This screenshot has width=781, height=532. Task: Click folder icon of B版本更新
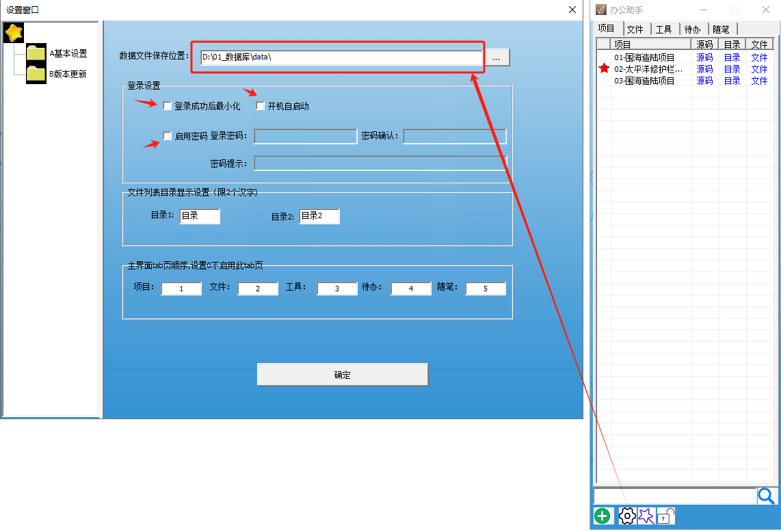coord(36,75)
